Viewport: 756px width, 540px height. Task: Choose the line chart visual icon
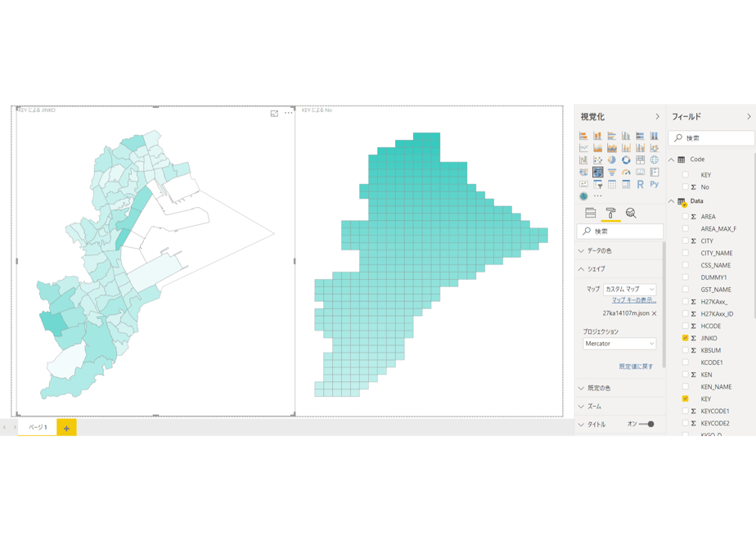pos(583,148)
